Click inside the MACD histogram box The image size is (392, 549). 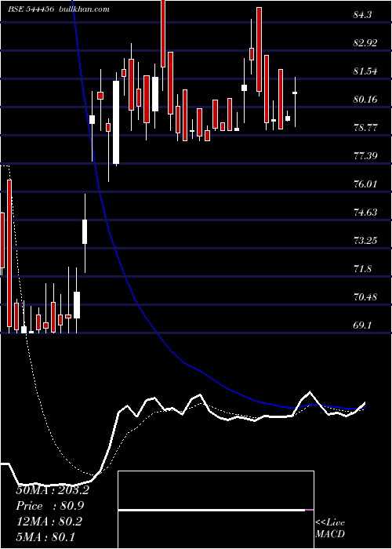216,510
